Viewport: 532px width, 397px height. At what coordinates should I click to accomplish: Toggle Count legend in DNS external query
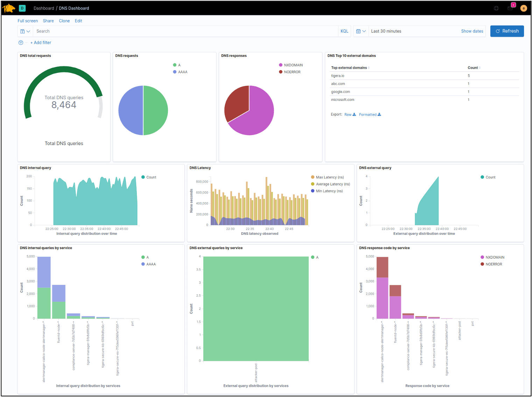pos(488,177)
